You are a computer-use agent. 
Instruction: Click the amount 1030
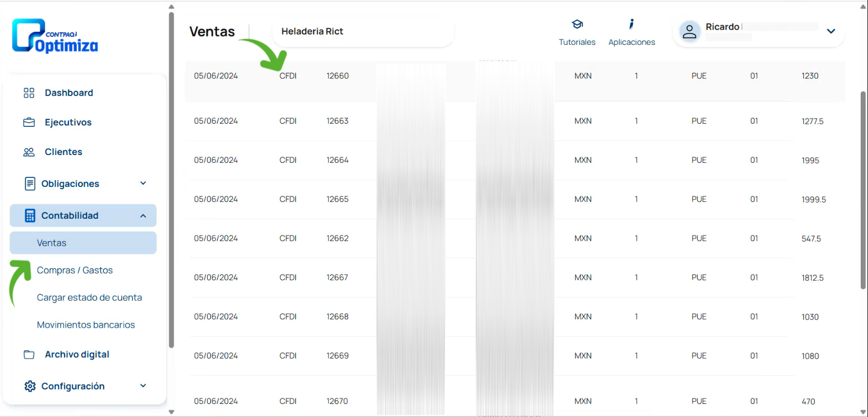[810, 317]
